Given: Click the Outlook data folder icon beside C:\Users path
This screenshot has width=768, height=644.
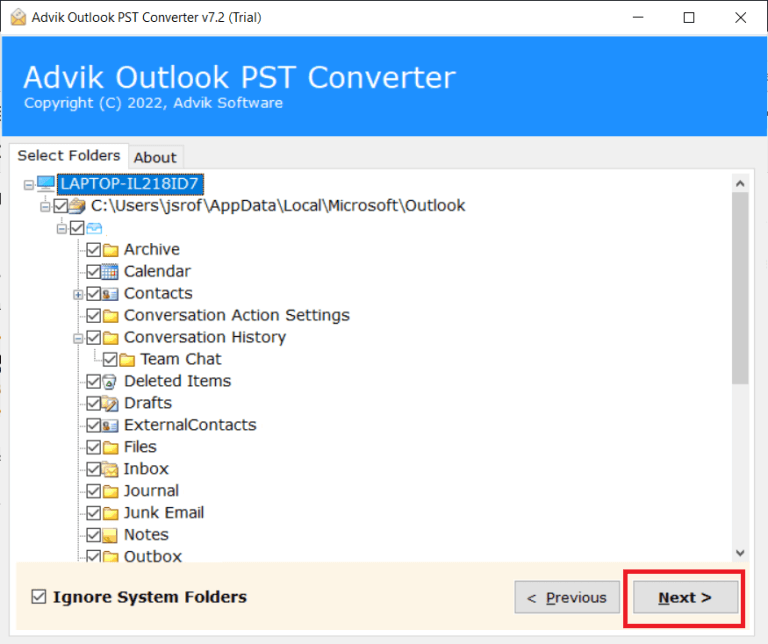Looking at the screenshot, I should (x=77, y=206).
